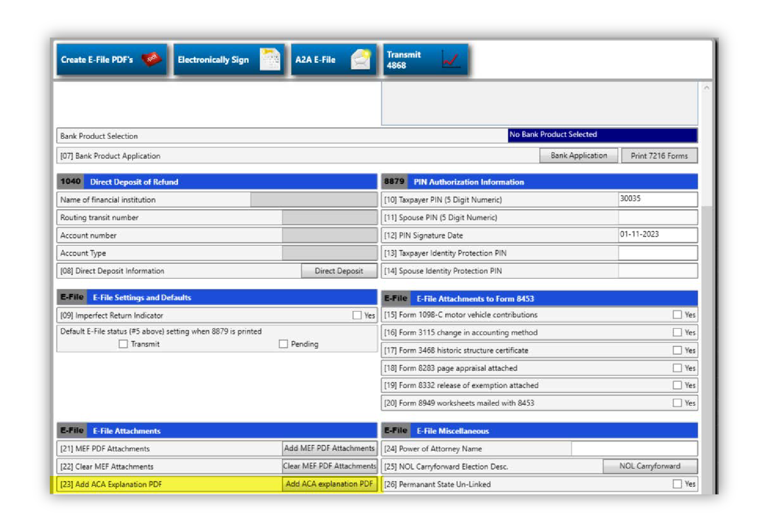Click the Transmit 4868 chart icon
Viewport: 769px width, 532px height.
coord(450,59)
